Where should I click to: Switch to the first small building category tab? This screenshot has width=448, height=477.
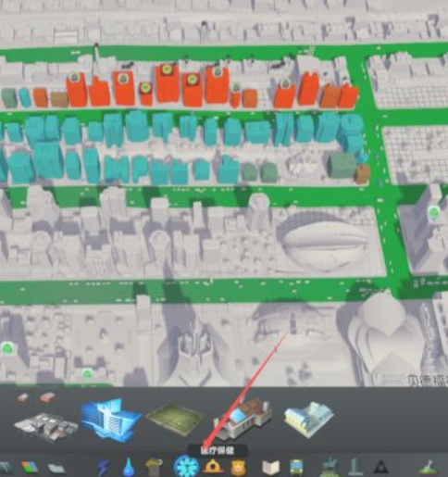click(x=22, y=397)
